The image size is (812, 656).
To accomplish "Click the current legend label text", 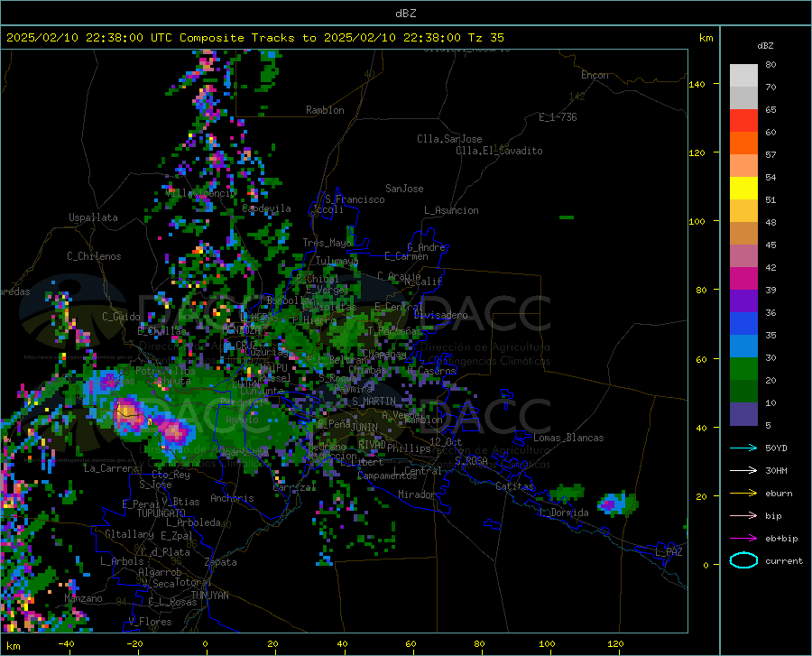I will tap(784, 560).
